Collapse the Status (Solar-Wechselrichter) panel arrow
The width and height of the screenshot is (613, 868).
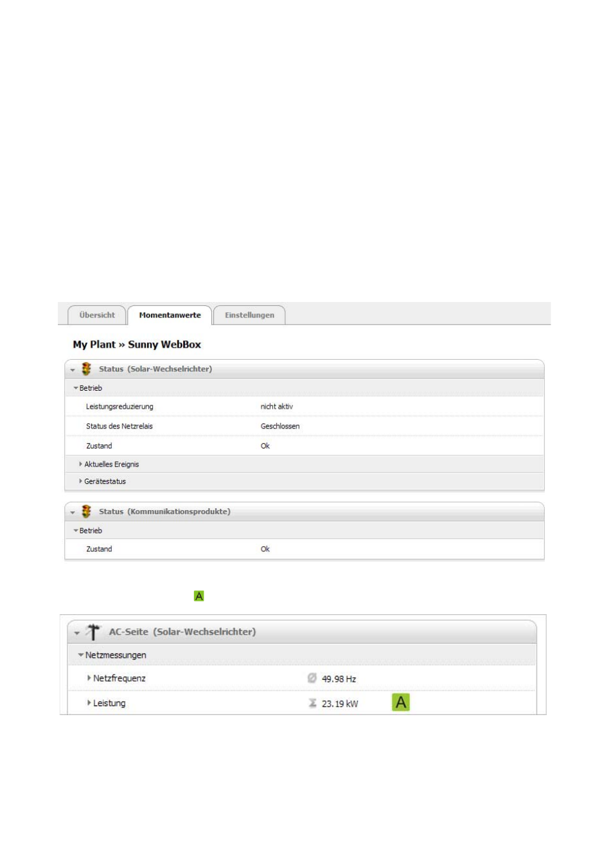click(73, 370)
